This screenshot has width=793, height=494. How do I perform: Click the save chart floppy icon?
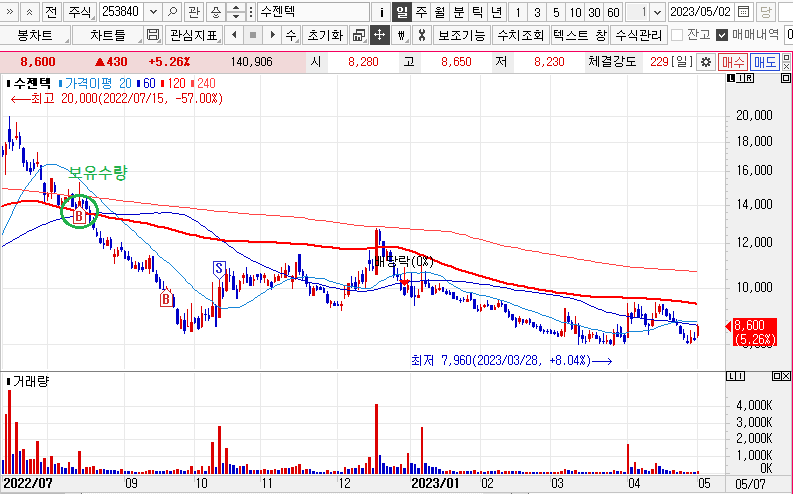tap(153, 35)
